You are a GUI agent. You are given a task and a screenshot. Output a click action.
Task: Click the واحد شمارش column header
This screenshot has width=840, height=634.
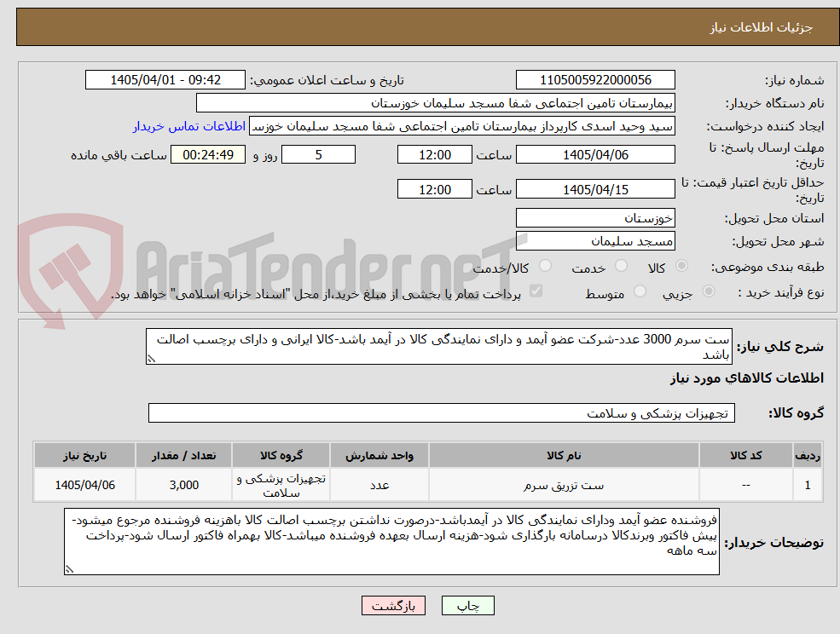point(379,455)
